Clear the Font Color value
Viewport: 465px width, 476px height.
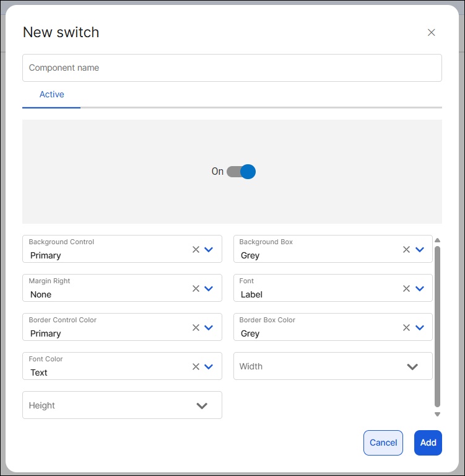click(x=196, y=366)
